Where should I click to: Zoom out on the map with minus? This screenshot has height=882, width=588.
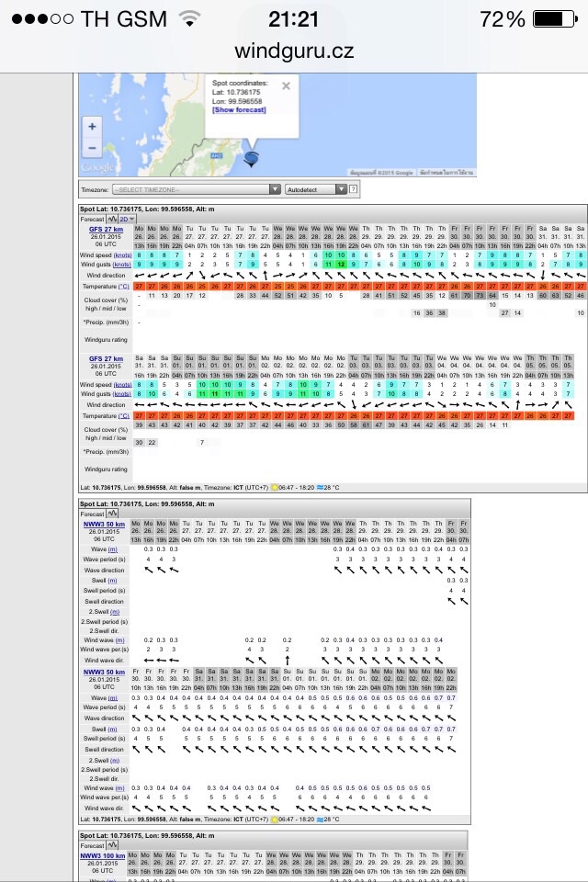tap(92, 148)
